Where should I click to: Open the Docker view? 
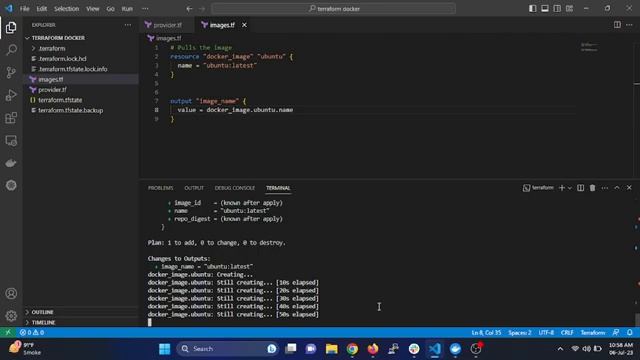[11, 163]
